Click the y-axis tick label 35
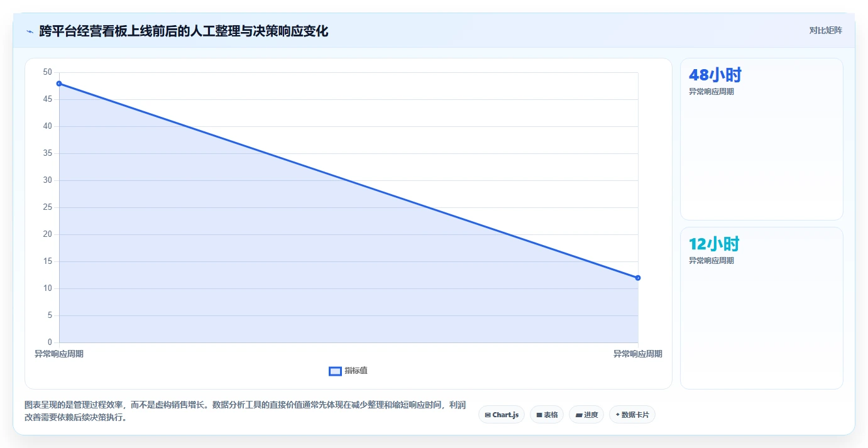 48,153
